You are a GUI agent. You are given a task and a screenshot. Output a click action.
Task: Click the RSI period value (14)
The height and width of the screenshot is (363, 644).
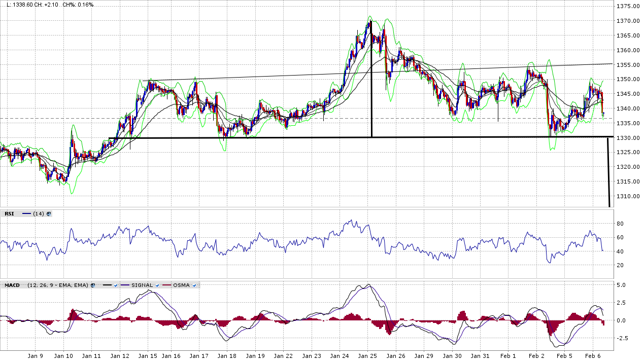(38, 214)
